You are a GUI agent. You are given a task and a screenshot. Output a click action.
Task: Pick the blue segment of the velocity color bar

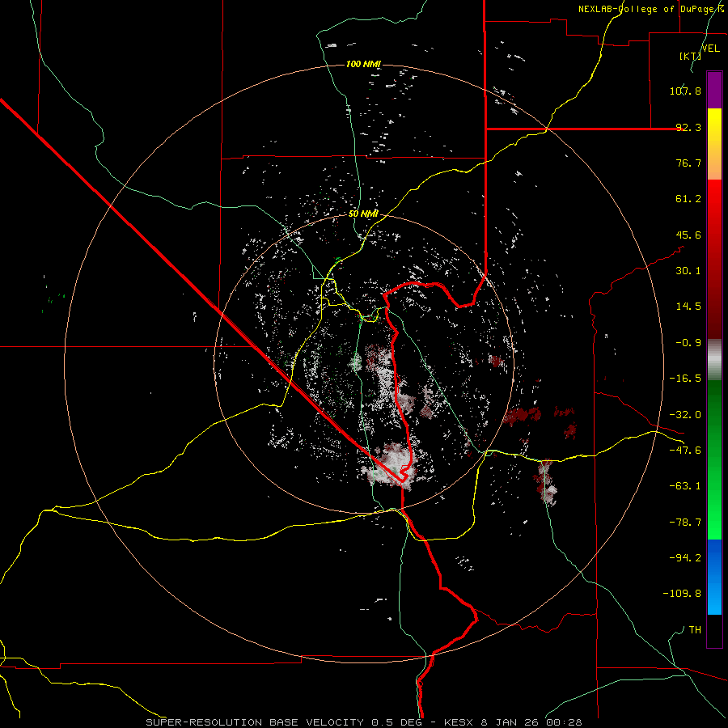[714, 577]
